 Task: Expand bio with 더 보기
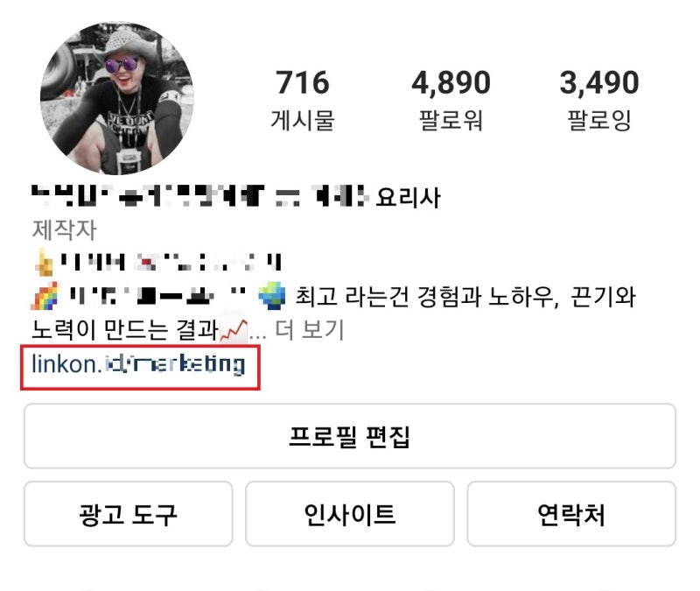coord(309,330)
